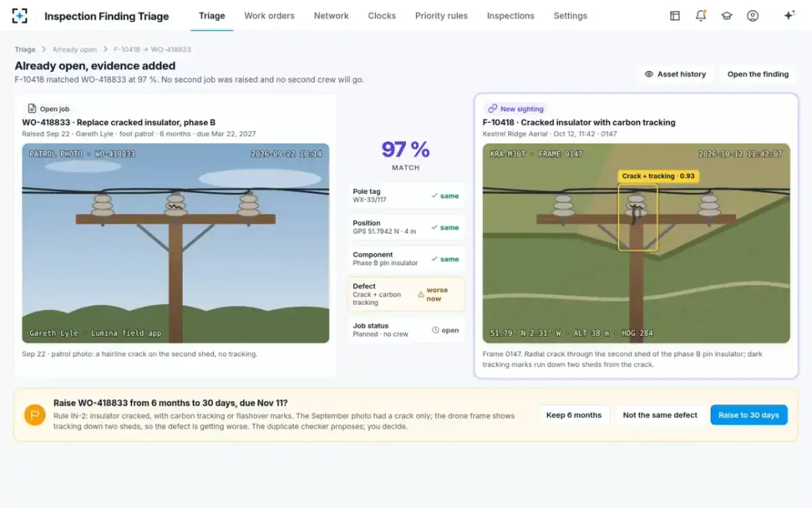Click the Pole tag value WX-33/117
The width and height of the screenshot is (812, 508).
tap(369, 200)
